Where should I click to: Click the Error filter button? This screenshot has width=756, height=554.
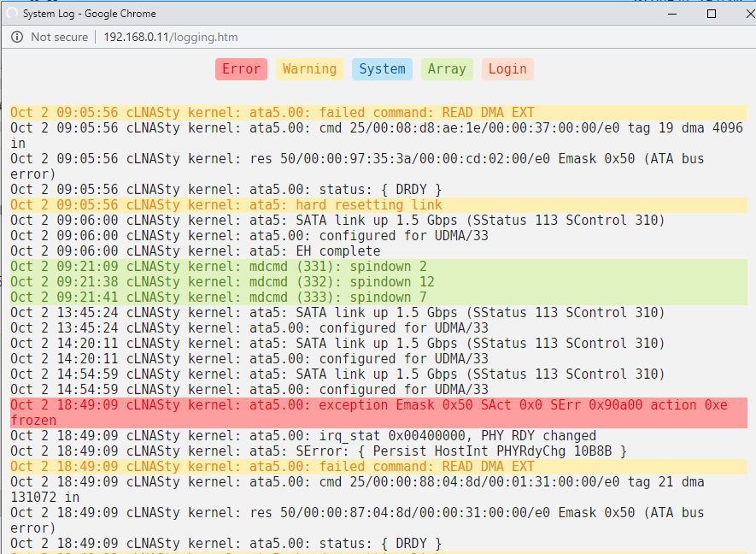[x=241, y=69]
